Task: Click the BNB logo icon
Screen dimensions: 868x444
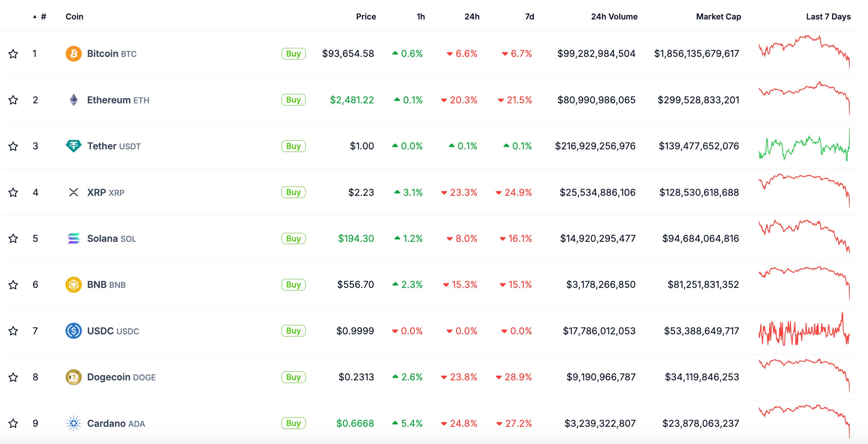Action: pyautogui.click(x=74, y=285)
